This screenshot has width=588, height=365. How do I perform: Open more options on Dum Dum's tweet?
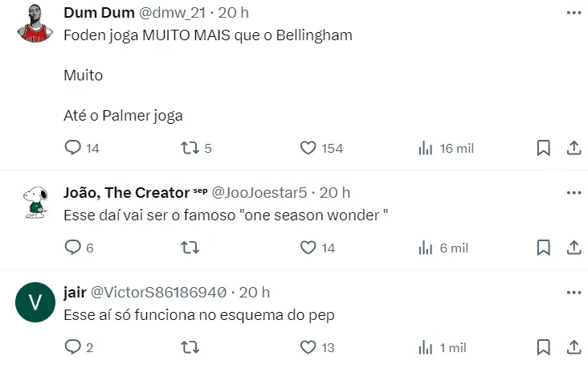click(x=574, y=14)
